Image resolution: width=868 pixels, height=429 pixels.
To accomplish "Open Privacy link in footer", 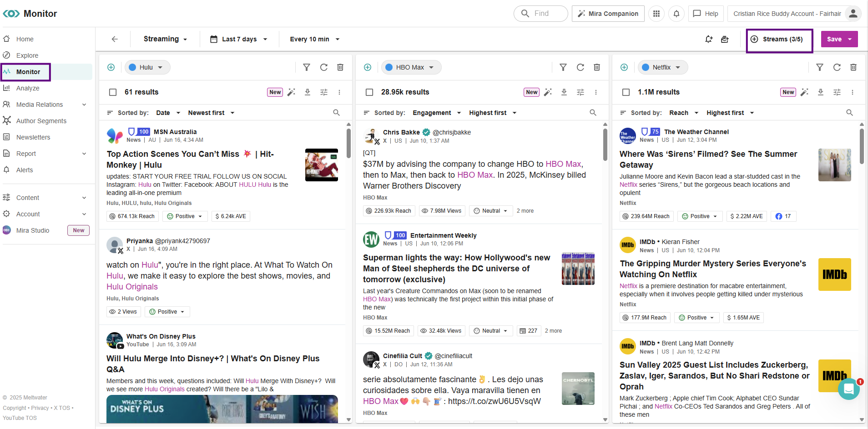I will (40, 408).
